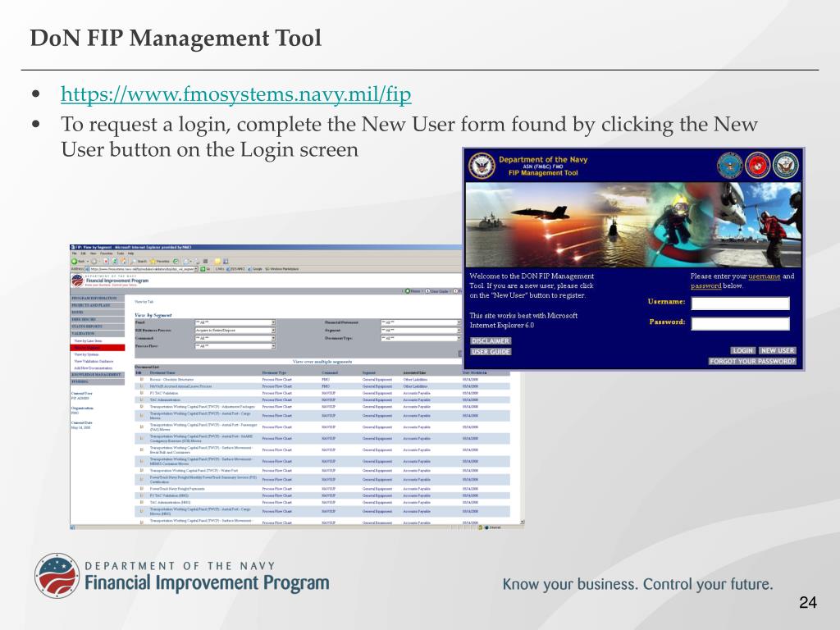Open the File menu in Internet Explorer
Viewport: 840px width, 630px height.
74,253
